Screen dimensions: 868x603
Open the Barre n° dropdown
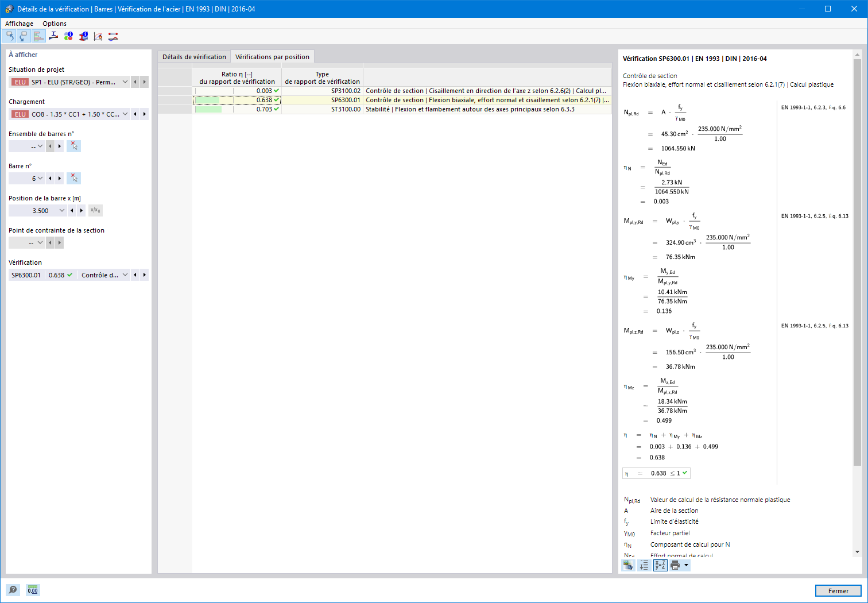pyautogui.click(x=40, y=179)
